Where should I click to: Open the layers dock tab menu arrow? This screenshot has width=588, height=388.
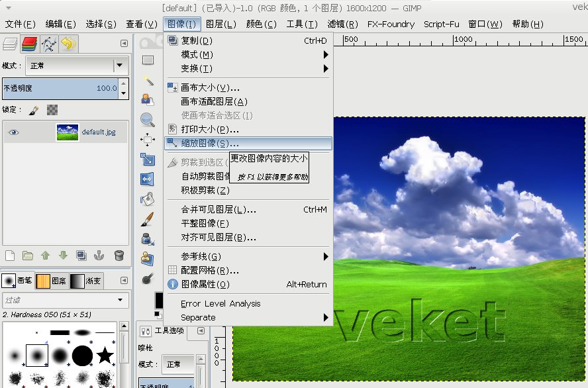(124, 44)
